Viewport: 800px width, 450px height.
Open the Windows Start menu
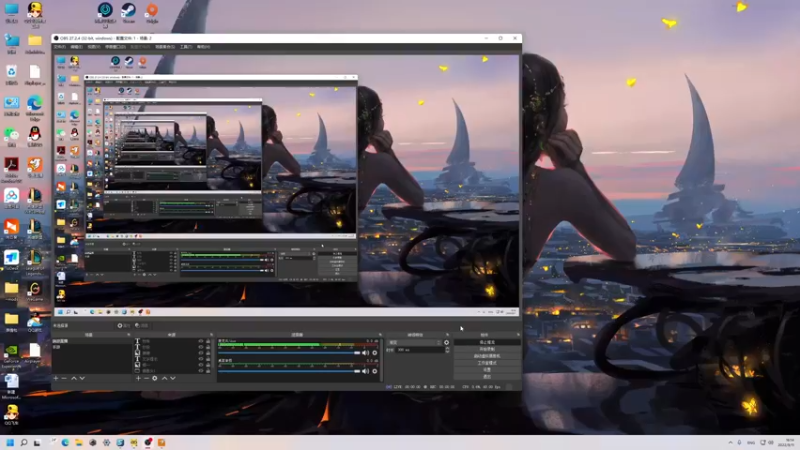tap(10, 442)
